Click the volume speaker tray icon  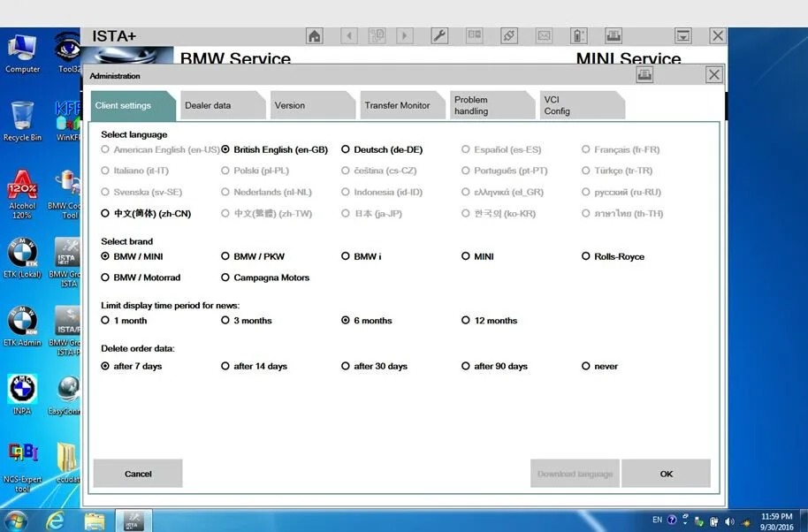[x=729, y=521]
